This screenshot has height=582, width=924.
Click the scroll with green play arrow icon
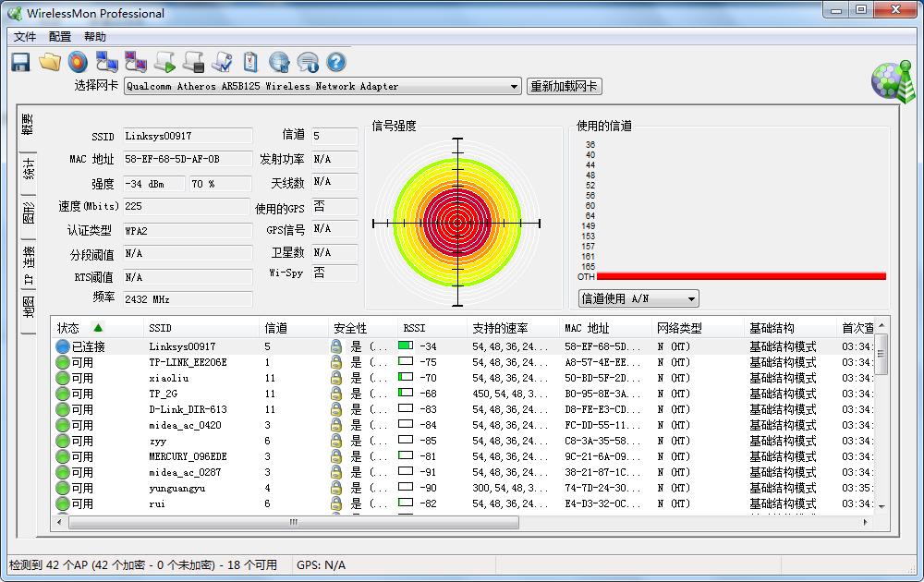pos(164,62)
